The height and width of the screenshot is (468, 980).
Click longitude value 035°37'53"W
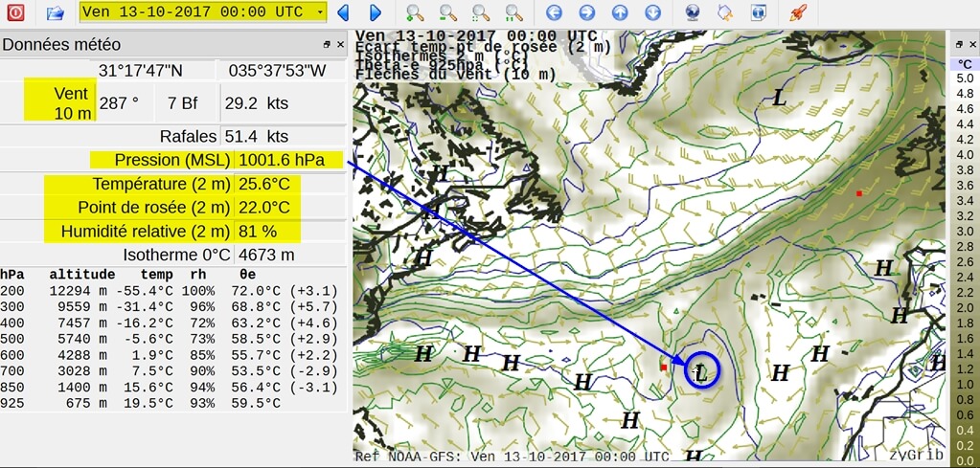pos(278,71)
